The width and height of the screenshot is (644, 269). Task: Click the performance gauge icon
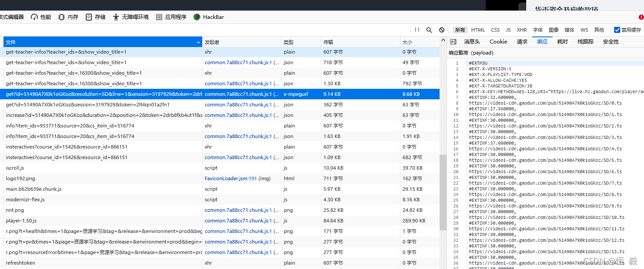[x=34, y=17]
